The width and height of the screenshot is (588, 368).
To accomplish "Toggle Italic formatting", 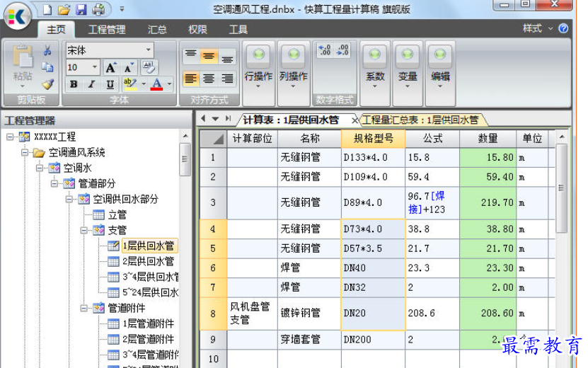I will pos(91,84).
